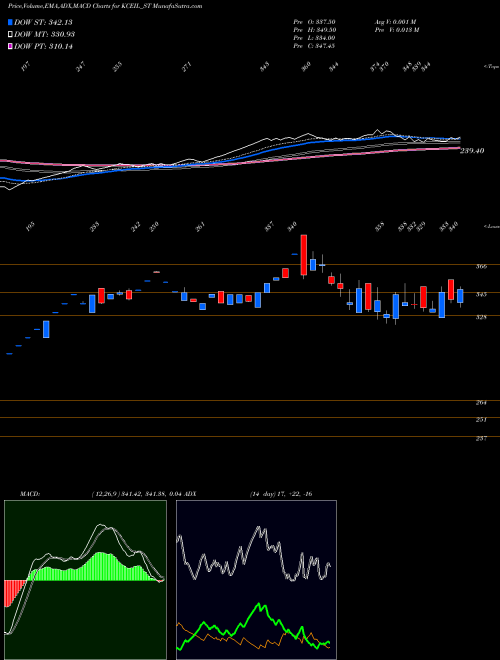
Task: Click the 195 low-row value label
Action: click(x=30, y=226)
